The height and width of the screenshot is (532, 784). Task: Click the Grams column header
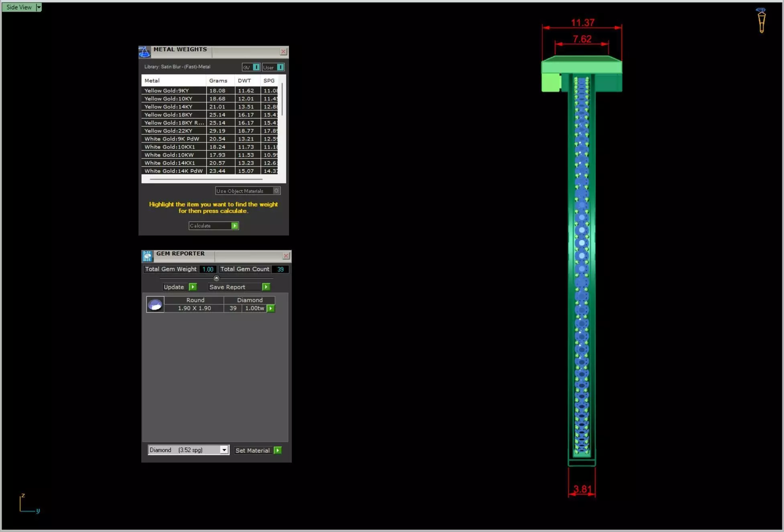point(218,81)
